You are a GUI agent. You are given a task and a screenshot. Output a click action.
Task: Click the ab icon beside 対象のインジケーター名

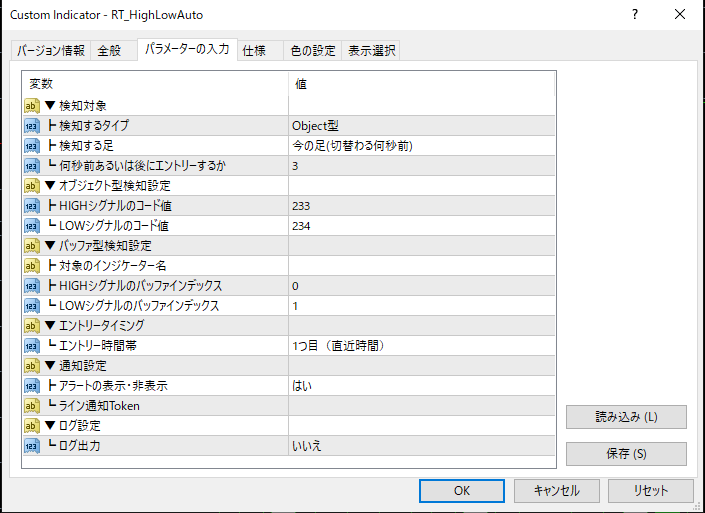pos(32,265)
